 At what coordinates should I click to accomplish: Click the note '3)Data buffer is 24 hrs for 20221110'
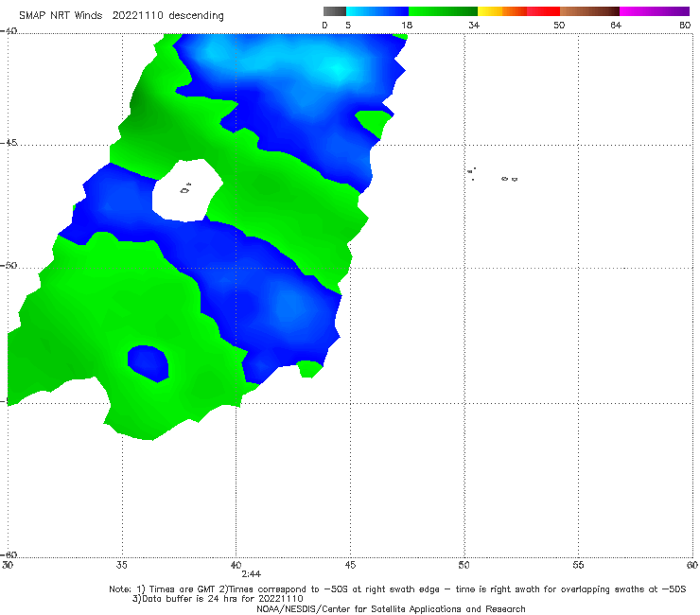(x=218, y=599)
